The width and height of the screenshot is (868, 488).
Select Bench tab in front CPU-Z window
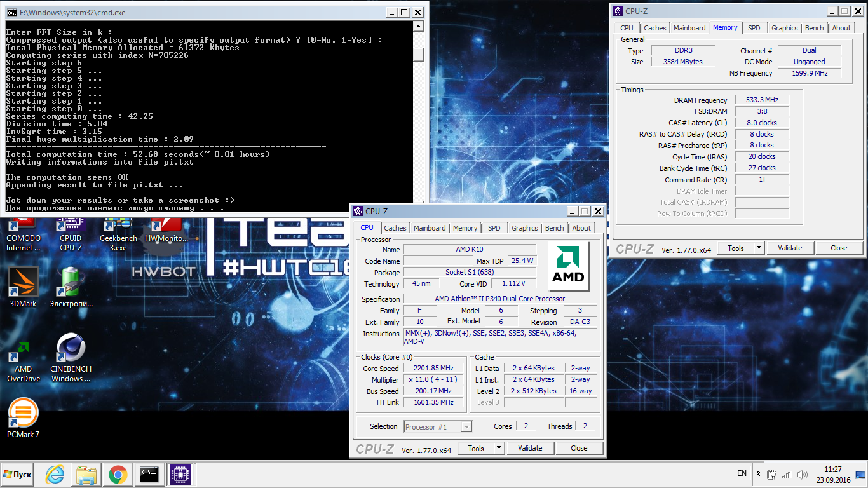pyautogui.click(x=555, y=228)
